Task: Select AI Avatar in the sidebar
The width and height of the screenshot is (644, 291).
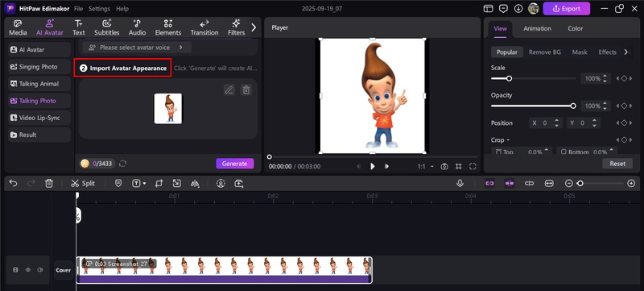Action: (x=39, y=50)
